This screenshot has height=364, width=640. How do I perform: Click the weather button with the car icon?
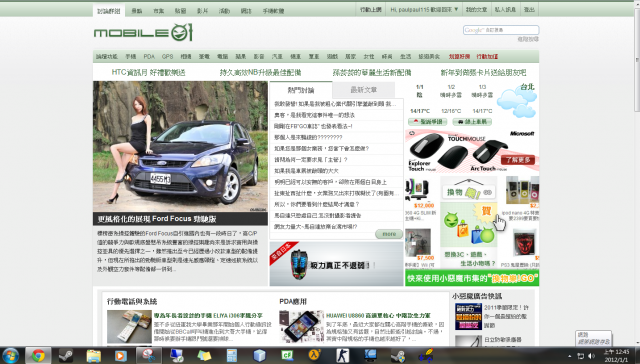click(472, 122)
